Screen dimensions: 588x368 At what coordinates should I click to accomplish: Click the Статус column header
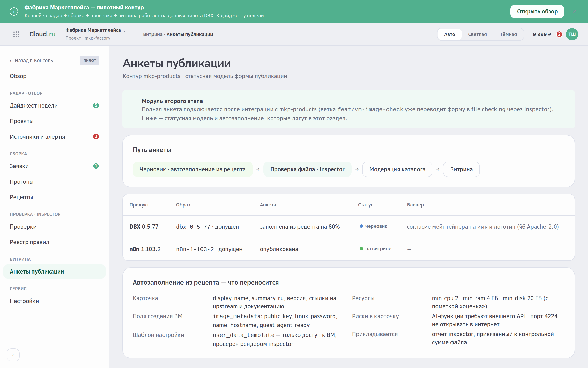coord(365,205)
